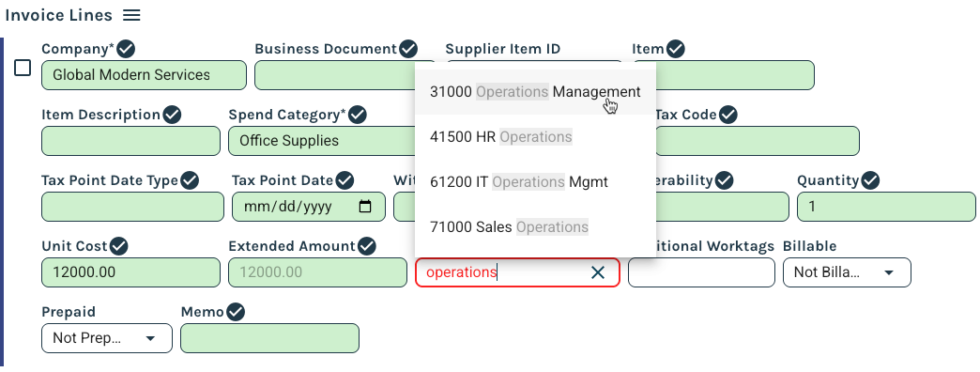980x372 pixels.
Task: Click the checkmark icon beside Tax Code
Action: click(728, 115)
